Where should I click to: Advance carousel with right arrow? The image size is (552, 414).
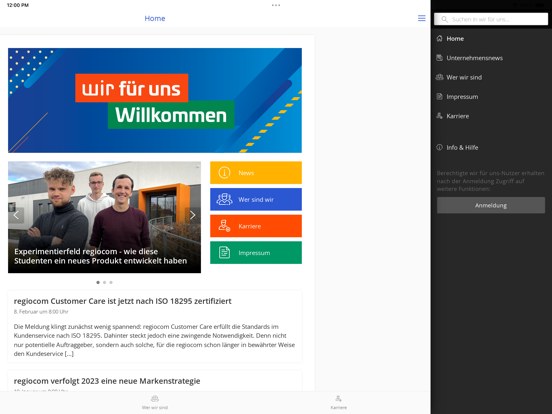[x=193, y=215]
